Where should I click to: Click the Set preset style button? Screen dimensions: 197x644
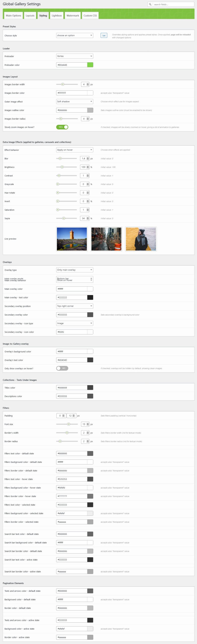pyautogui.click(x=104, y=35)
